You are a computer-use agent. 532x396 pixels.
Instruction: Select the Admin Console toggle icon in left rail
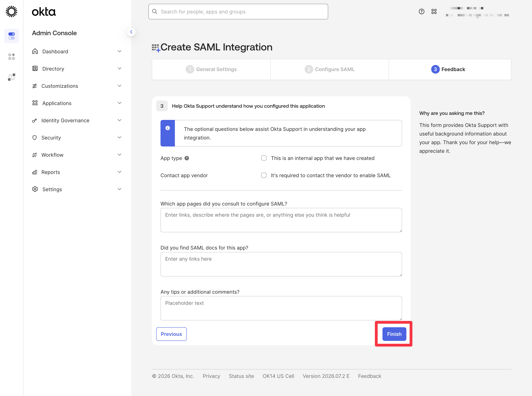[x=12, y=36]
